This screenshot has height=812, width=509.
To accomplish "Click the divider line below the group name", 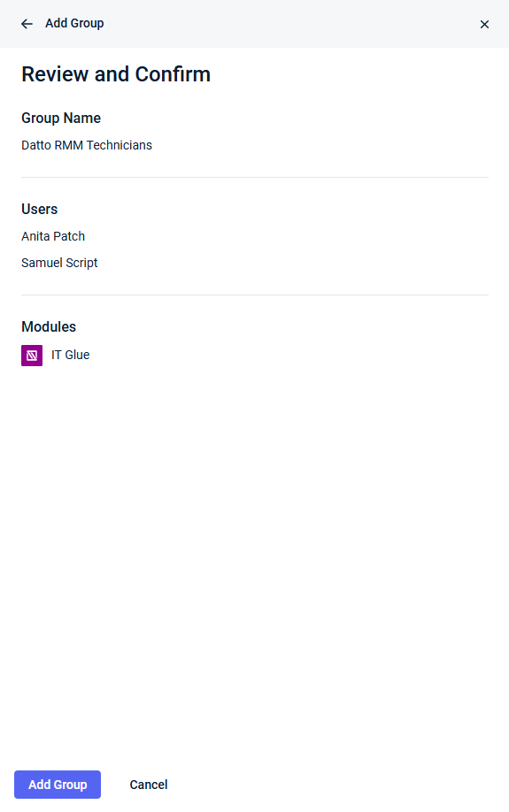I will pyautogui.click(x=255, y=177).
